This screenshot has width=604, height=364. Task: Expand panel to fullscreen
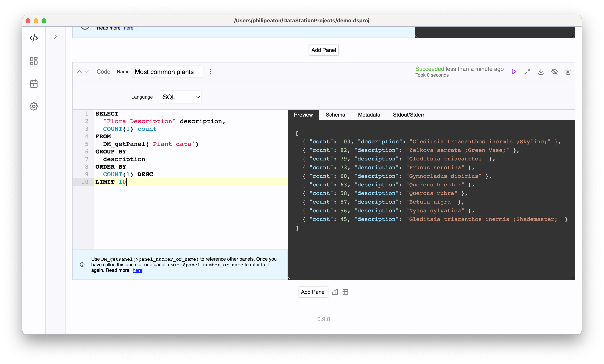527,72
